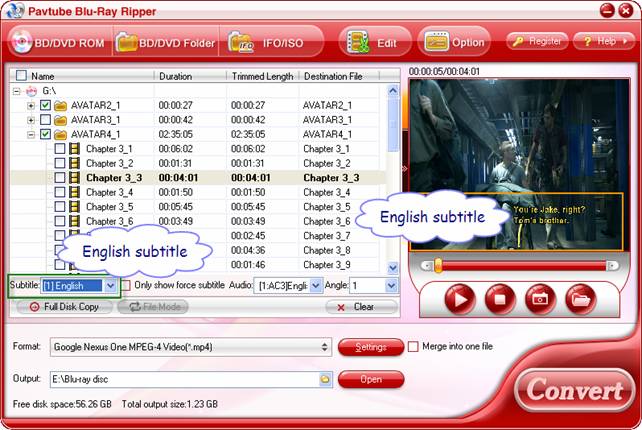Click Chapter 3_9 destination file cell

[327, 265]
